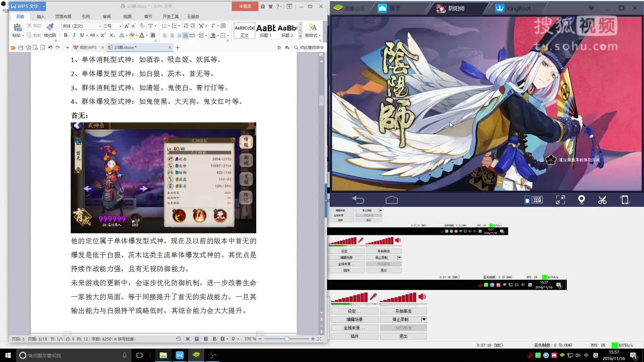Expand the bullet list dropdown arrow
Screen dimensions: 644x362
coord(169,26)
